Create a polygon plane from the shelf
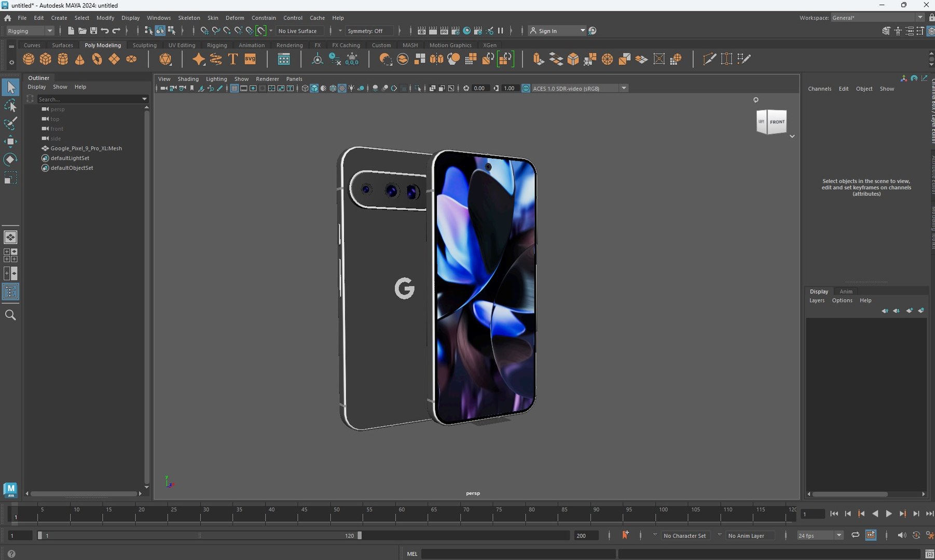 (114, 59)
